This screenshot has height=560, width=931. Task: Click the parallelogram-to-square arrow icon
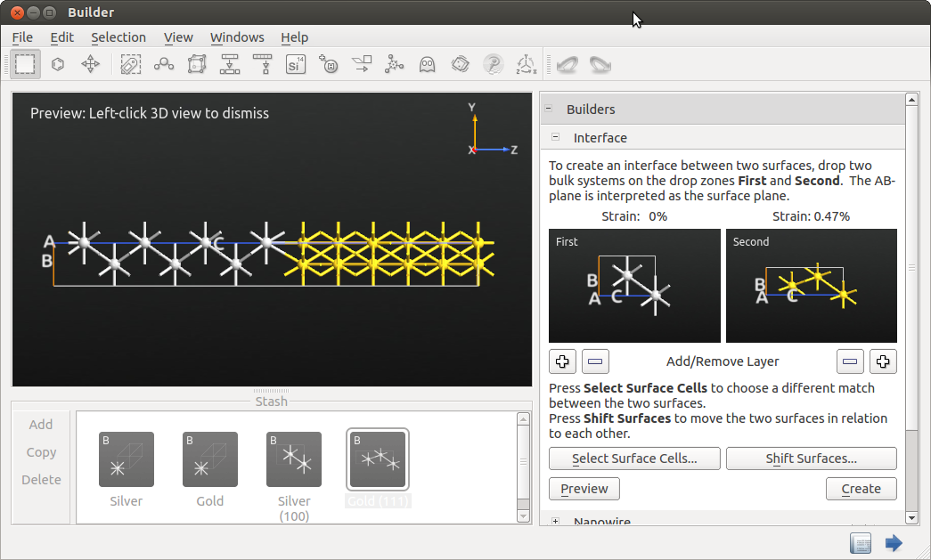pos(362,64)
